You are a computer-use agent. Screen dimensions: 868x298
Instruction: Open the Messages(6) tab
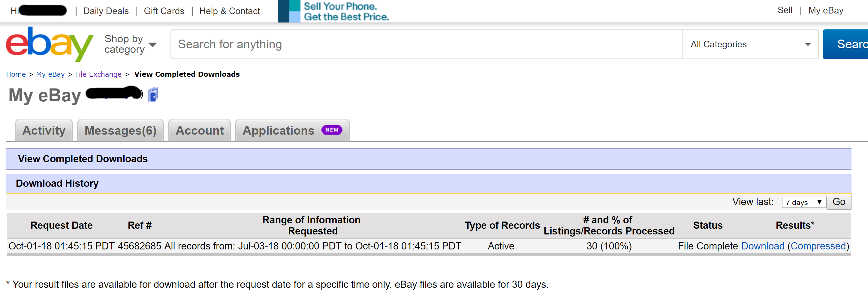pyautogui.click(x=120, y=130)
